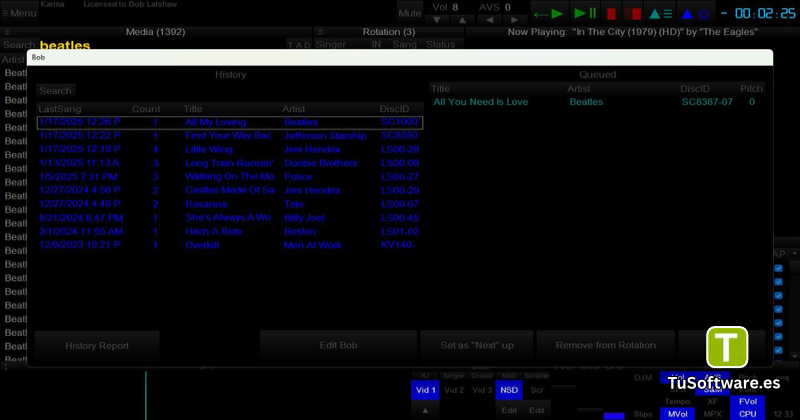Lower volume with the Vol down arrow

437,20
